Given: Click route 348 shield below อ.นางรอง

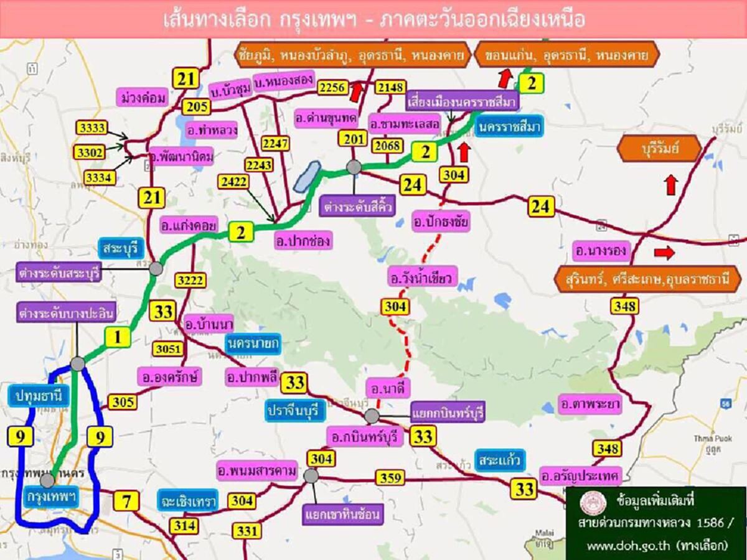Looking at the screenshot, I should [x=625, y=306].
